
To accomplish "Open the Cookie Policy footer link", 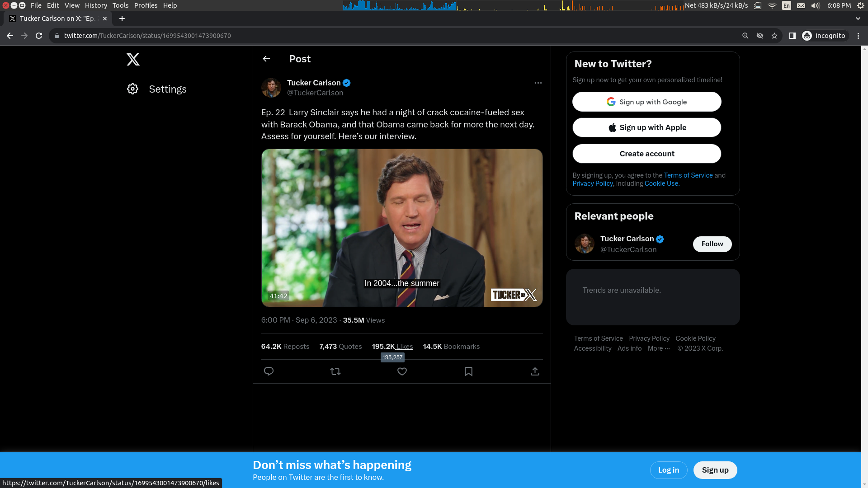I will tap(695, 338).
